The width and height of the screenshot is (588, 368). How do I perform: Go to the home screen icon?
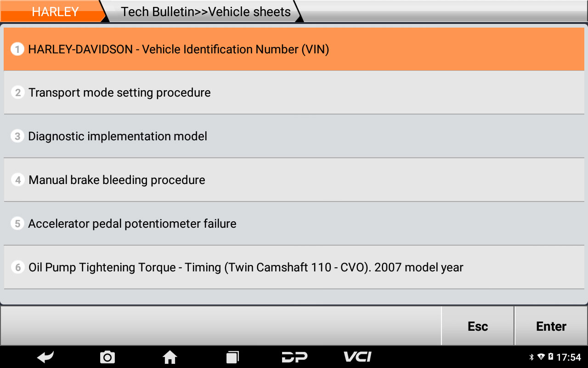[x=170, y=357]
